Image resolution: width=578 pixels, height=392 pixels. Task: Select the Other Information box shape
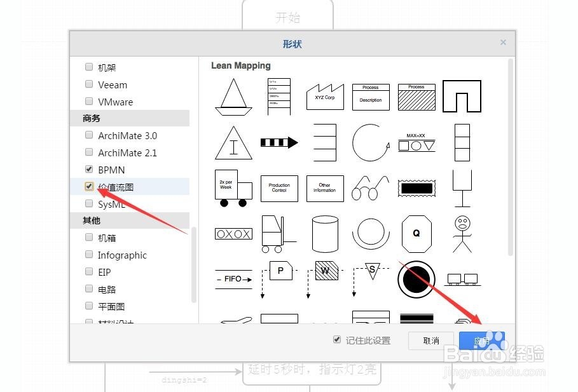(325, 188)
